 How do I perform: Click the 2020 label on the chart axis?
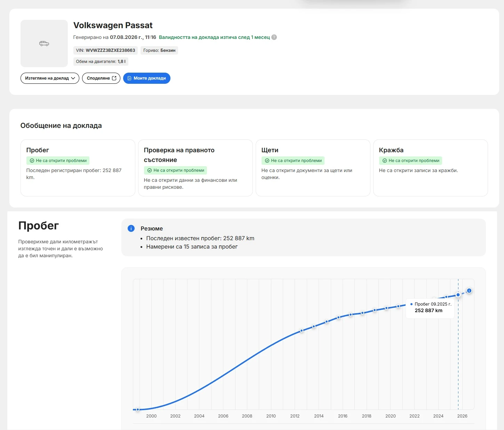pyautogui.click(x=391, y=416)
